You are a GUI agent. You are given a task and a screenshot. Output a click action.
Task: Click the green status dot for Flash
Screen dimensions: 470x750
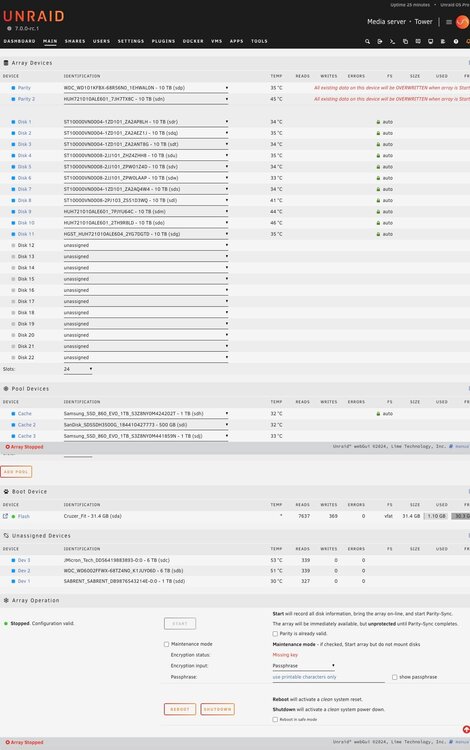[x=13, y=517]
